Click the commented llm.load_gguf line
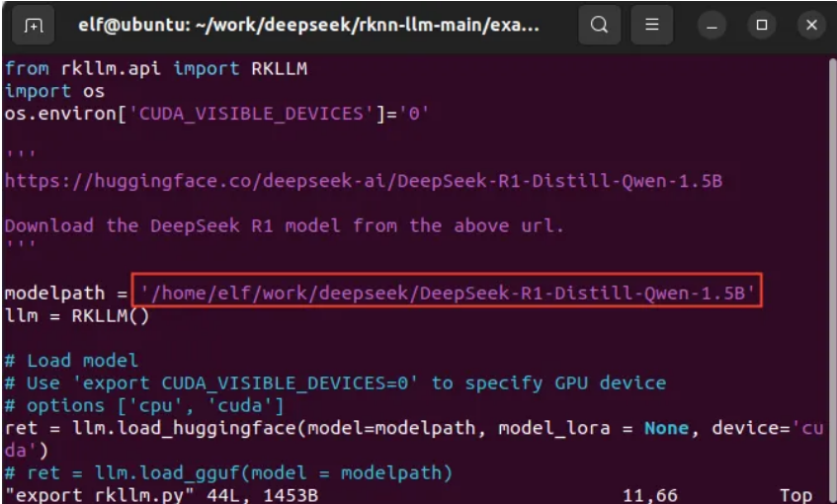837x504 pixels. pyautogui.click(x=228, y=472)
